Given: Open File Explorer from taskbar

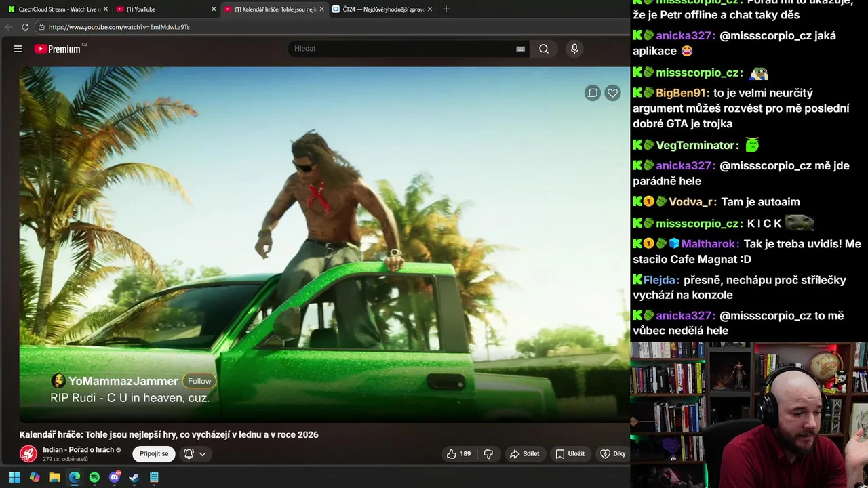Looking at the screenshot, I should (x=54, y=477).
